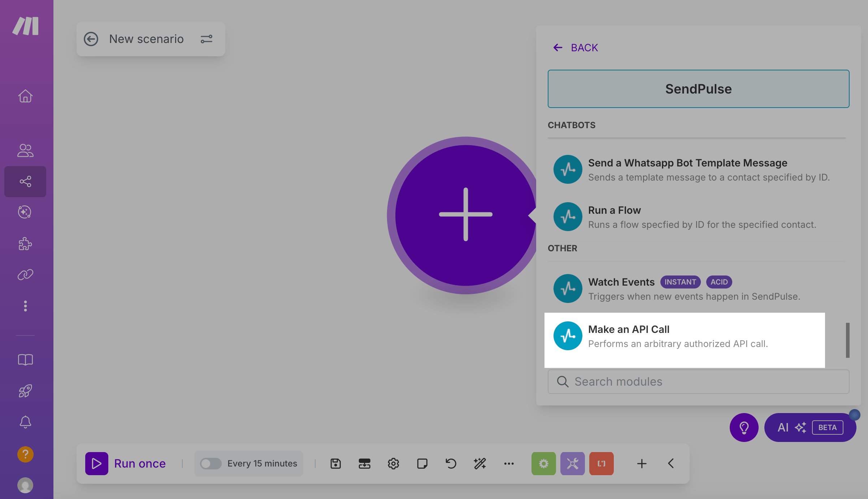868x499 pixels.
Task: Select the Run a Flow module
Action: (684, 217)
